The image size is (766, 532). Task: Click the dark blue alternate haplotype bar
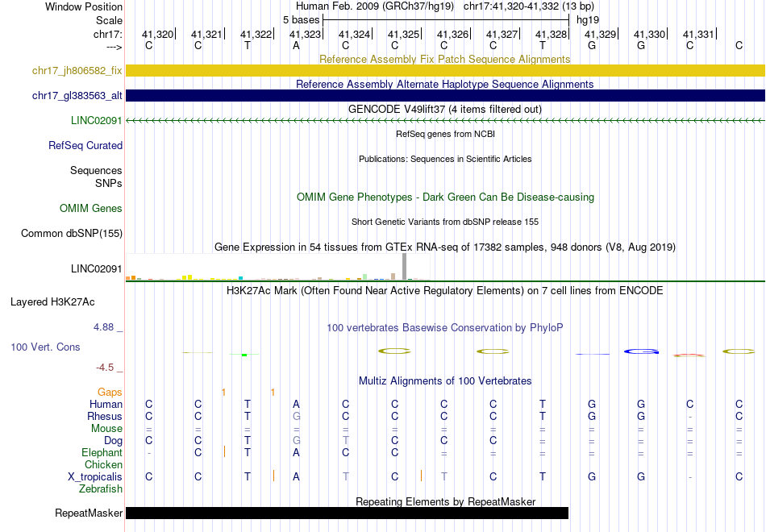[445, 95]
